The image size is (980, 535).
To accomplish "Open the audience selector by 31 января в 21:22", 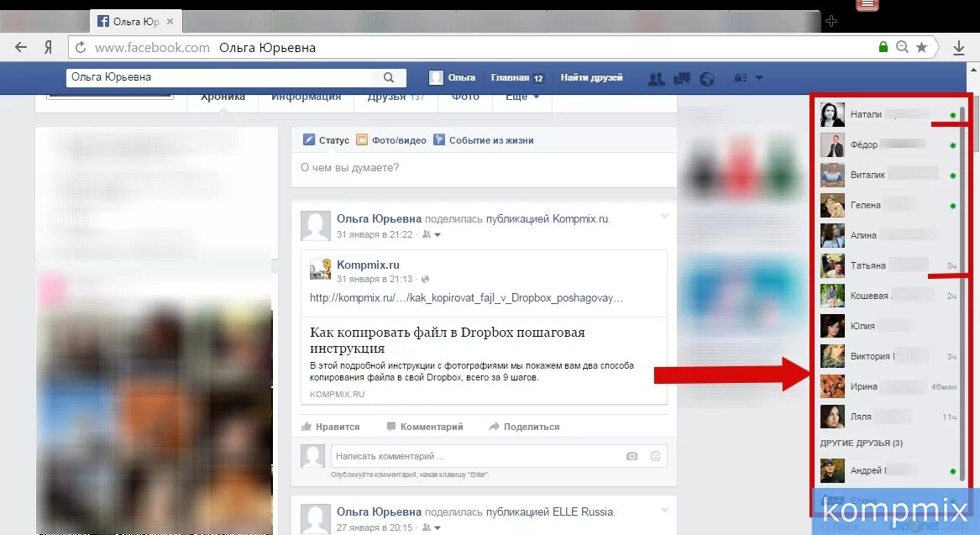I will 432,234.
